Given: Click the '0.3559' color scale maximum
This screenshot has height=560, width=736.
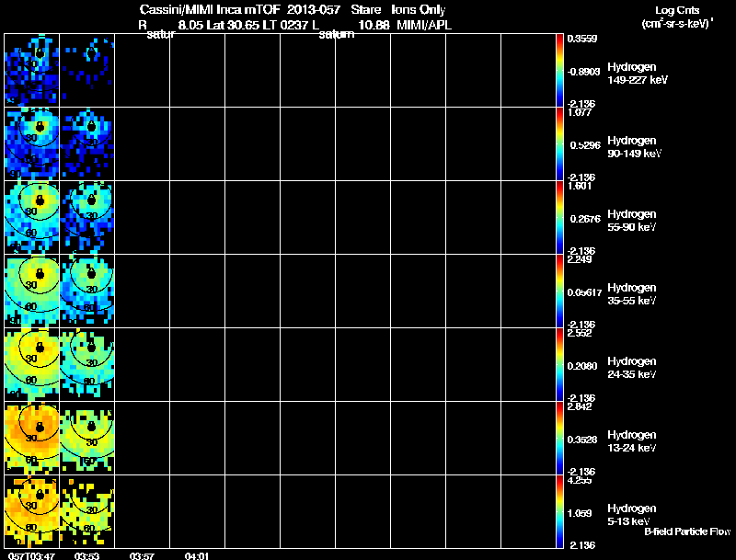Looking at the screenshot, I should pos(582,39).
